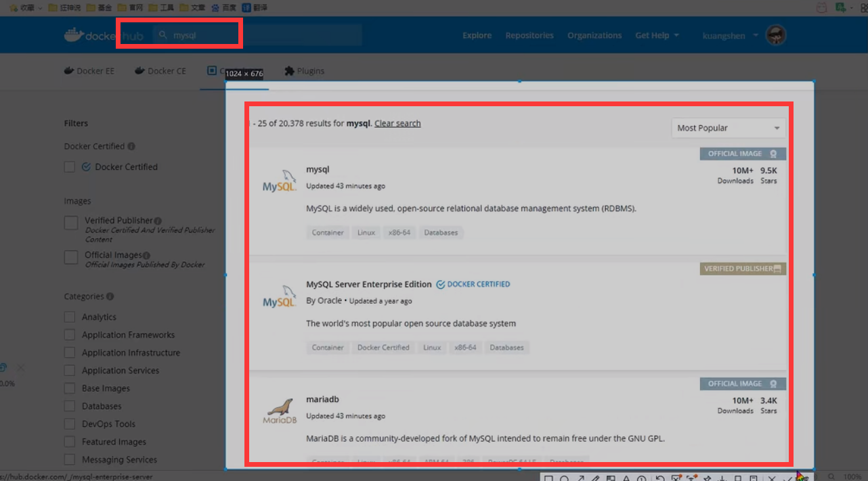
Task: Open the kuangshen account dropdown
Action: 731,35
